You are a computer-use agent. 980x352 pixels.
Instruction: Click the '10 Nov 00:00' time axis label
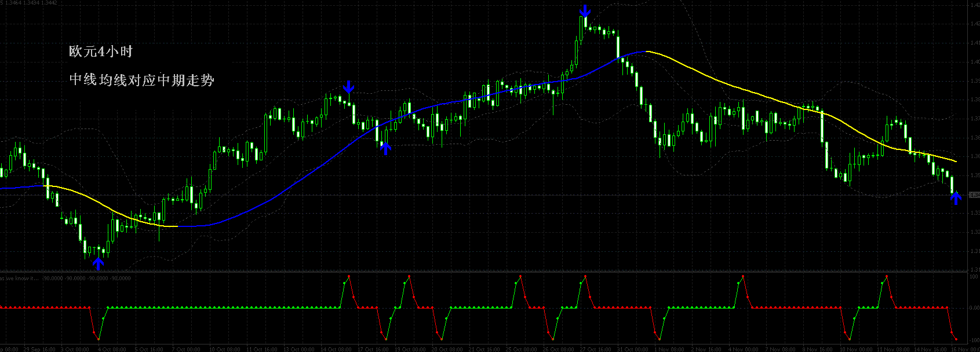857,349
